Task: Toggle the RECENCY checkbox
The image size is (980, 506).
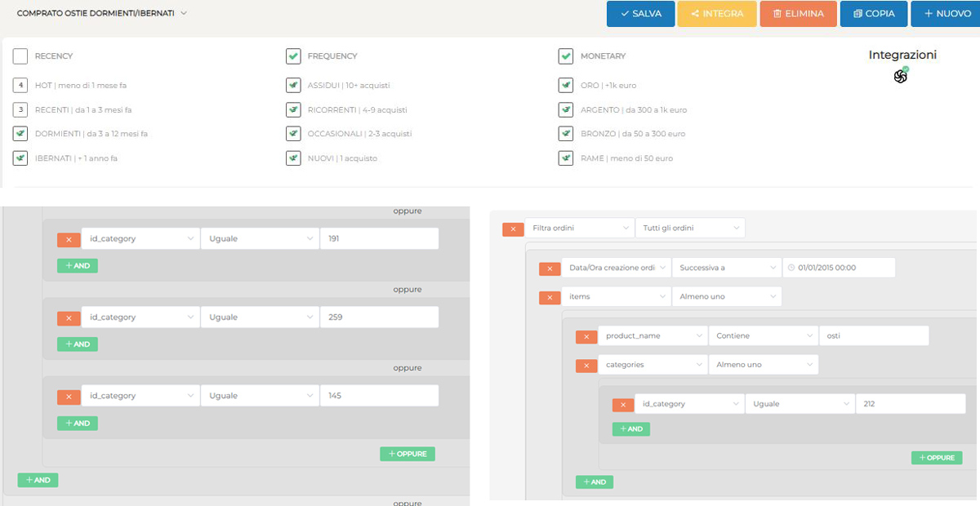Action: pyautogui.click(x=20, y=56)
